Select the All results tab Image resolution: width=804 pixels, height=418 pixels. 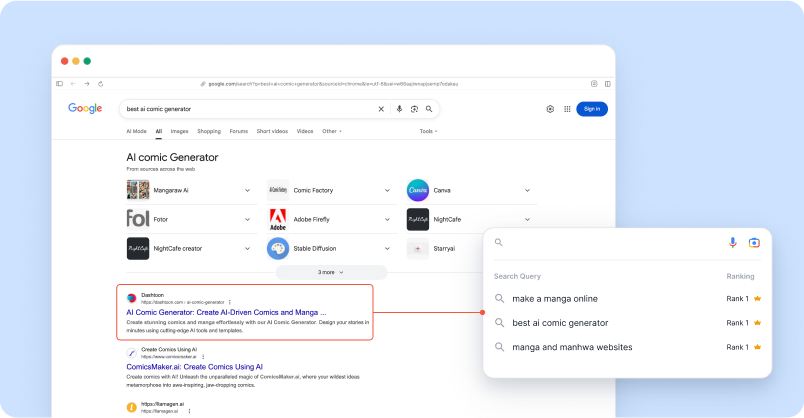pyautogui.click(x=158, y=131)
